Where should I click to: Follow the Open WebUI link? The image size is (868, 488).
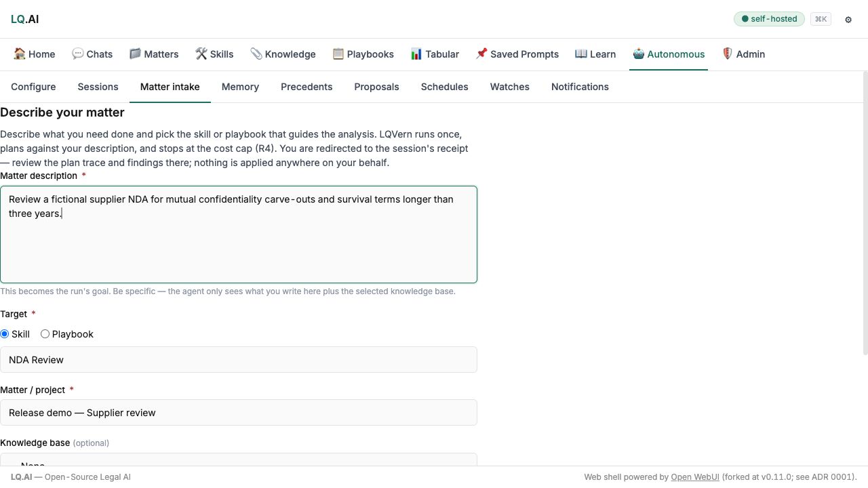point(695,477)
